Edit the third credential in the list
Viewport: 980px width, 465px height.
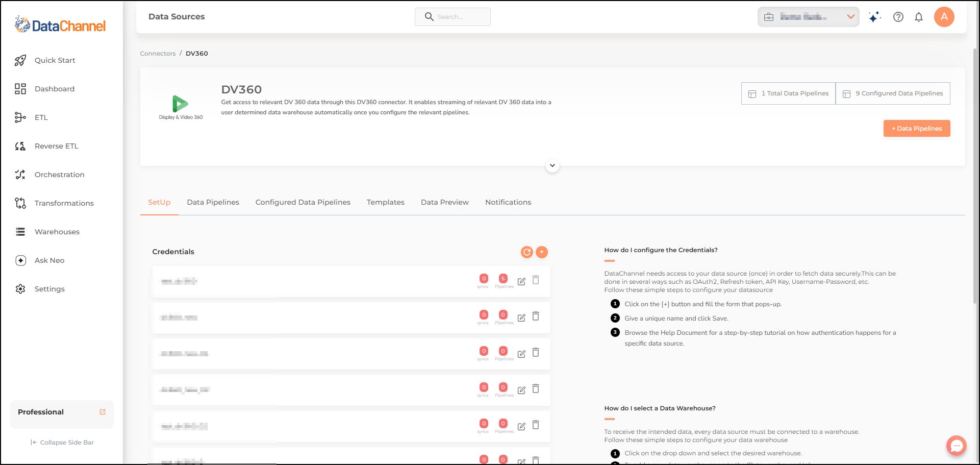(521, 354)
